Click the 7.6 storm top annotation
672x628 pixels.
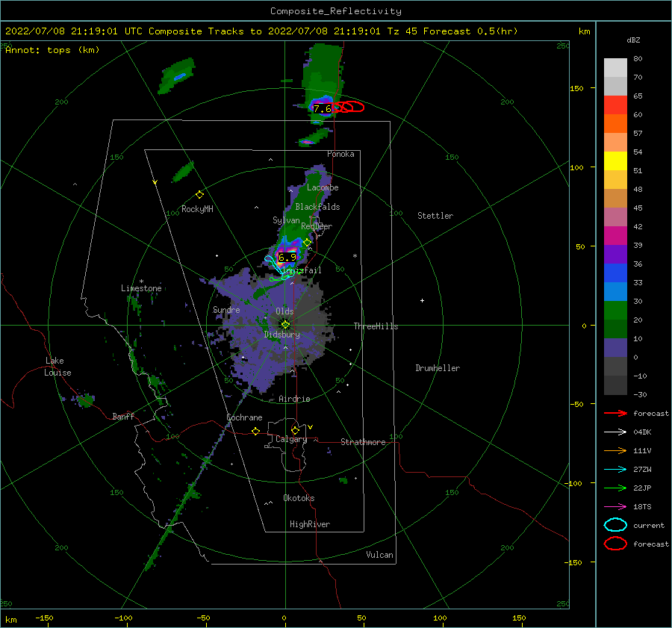(323, 109)
